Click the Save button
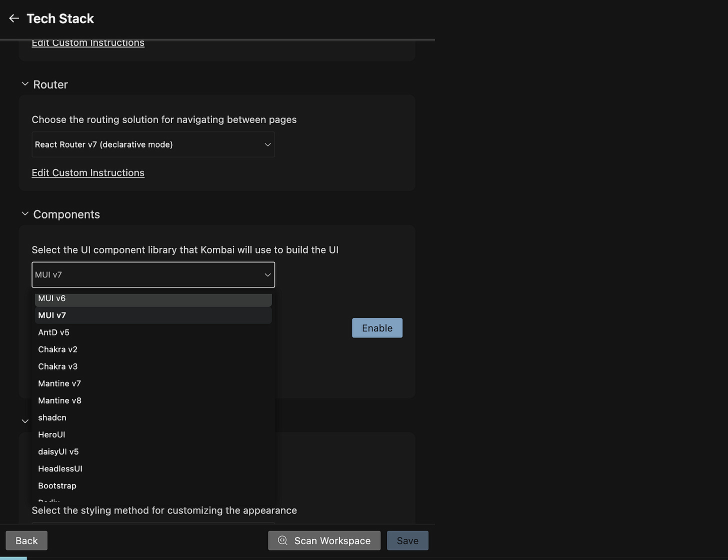The width and height of the screenshot is (728, 560). click(407, 540)
